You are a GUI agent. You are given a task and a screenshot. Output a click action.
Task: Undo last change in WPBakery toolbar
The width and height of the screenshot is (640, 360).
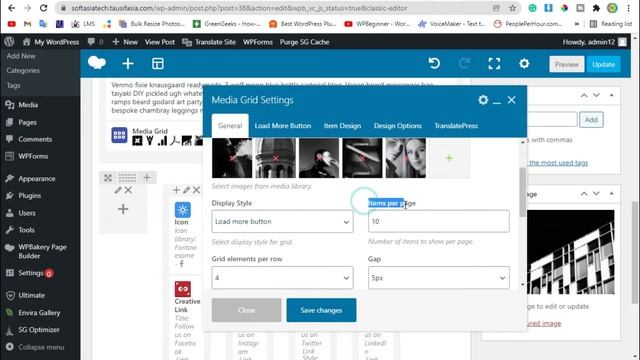tap(434, 63)
